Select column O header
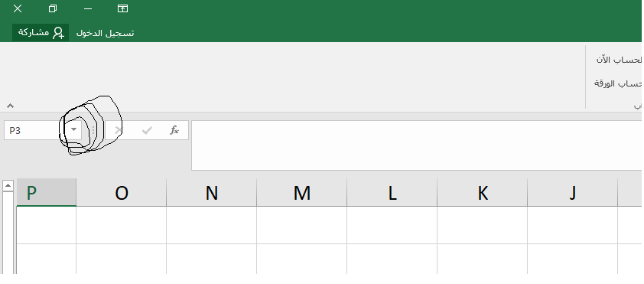Viewport: 644px width, 284px height. 121,192
